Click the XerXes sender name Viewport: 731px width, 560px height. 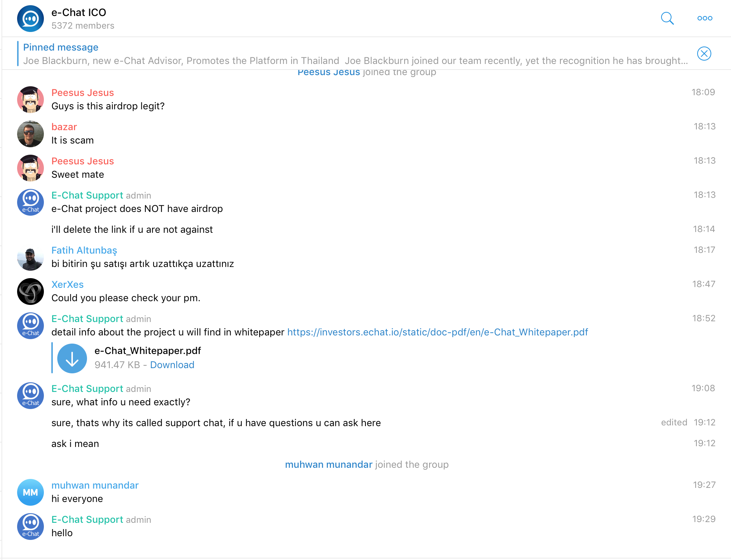(67, 284)
